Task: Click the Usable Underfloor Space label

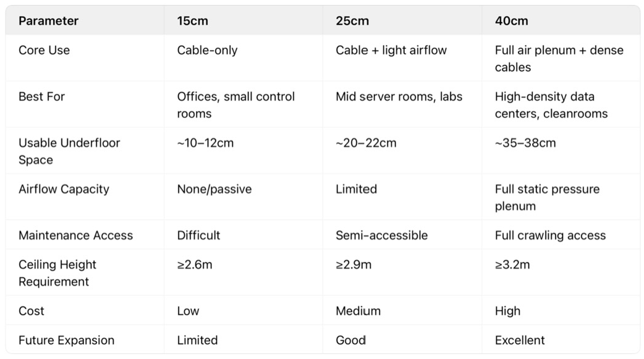Action: 69,151
